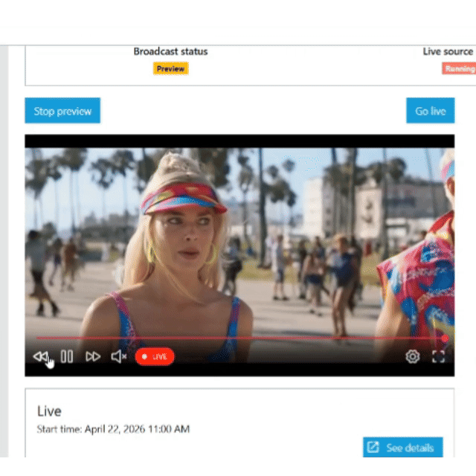Click the Live event title text
Image resolution: width=476 pixels, height=476 pixels.
click(49, 411)
